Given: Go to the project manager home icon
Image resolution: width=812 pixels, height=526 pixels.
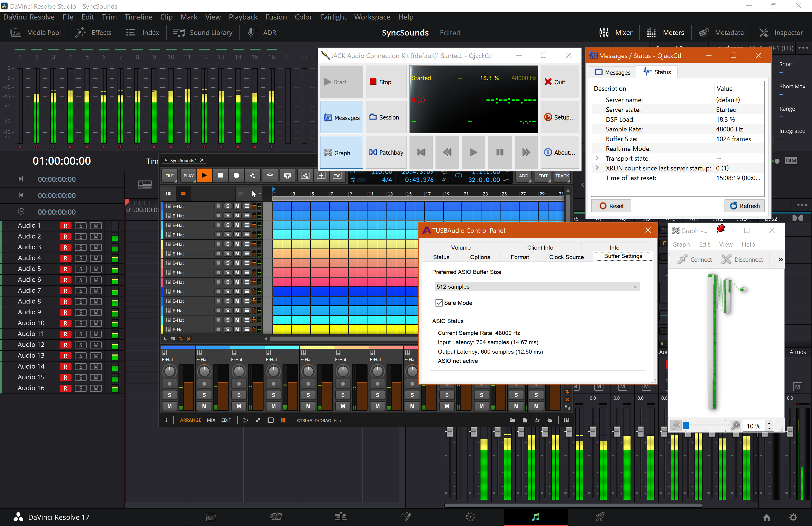Looking at the screenshot, I should (x=766, y=517).
